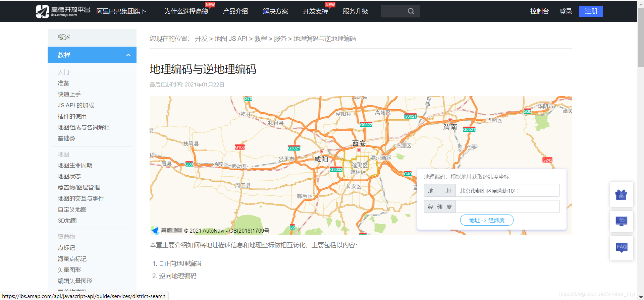Screen dimensions: 644x300
Task: Open 自定义地图 page
Action: pyautogui.click(x=72, y=209)
